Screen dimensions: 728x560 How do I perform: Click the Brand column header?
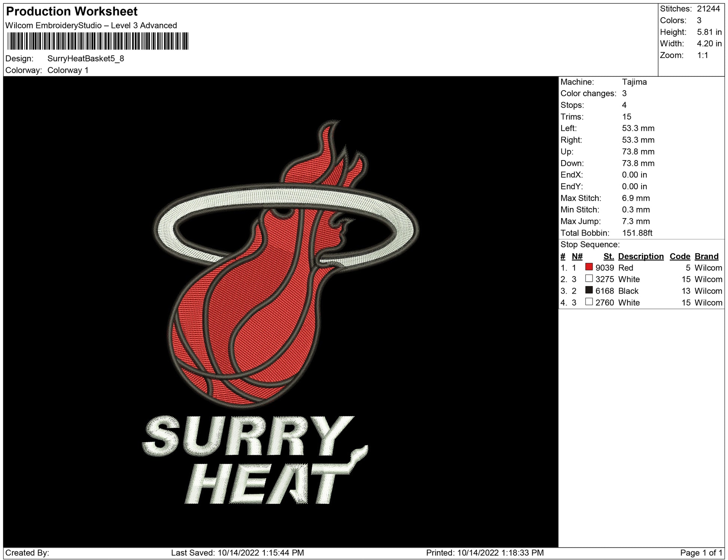[706, 256]
